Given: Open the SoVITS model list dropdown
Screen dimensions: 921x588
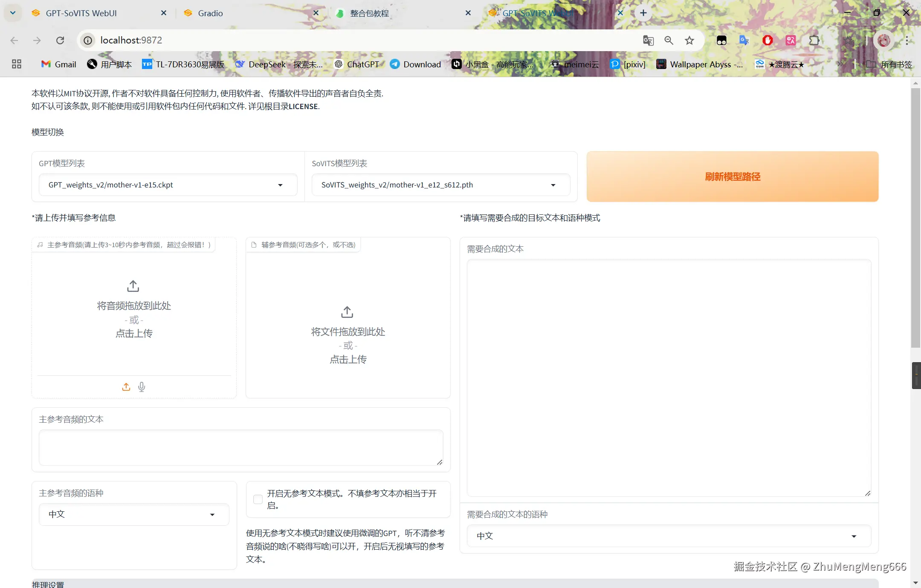Looking at the screenshot, I should click(x=440, y=185).
